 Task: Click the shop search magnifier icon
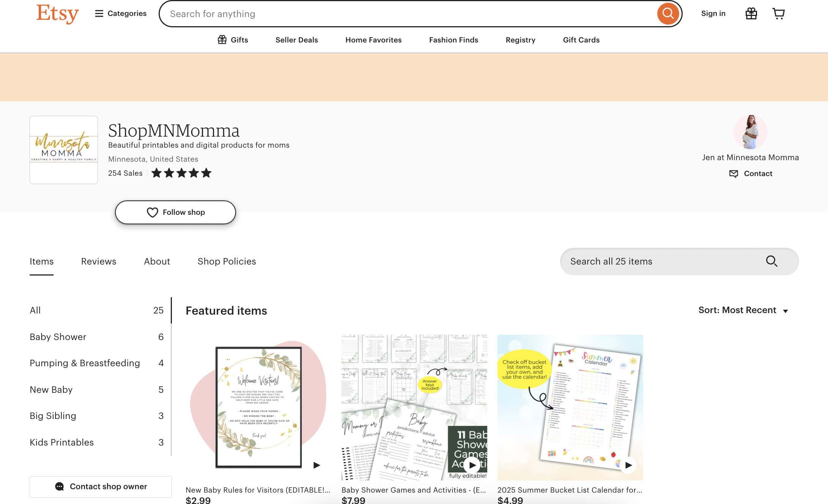pyautogui.click(x=771, y=261)
